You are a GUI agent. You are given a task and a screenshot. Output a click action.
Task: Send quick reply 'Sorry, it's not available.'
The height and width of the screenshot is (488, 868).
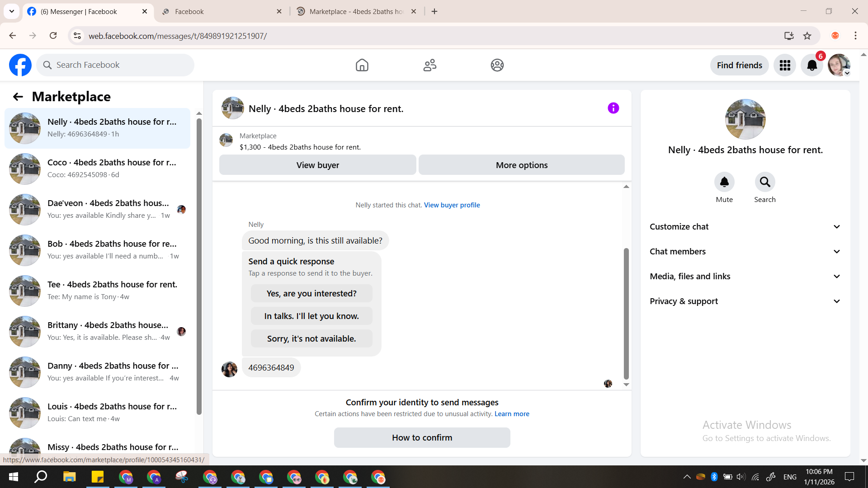coord(311,338)
